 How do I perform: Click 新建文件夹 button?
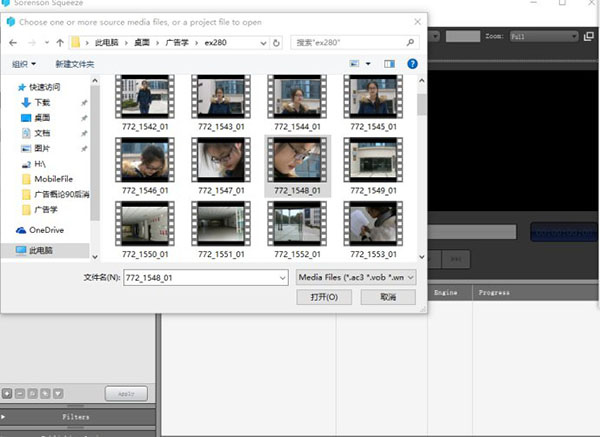[x=75, y=64]
